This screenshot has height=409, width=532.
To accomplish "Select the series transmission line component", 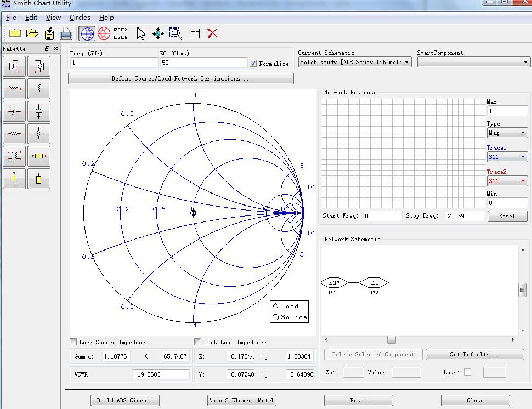I will (38, 156).
